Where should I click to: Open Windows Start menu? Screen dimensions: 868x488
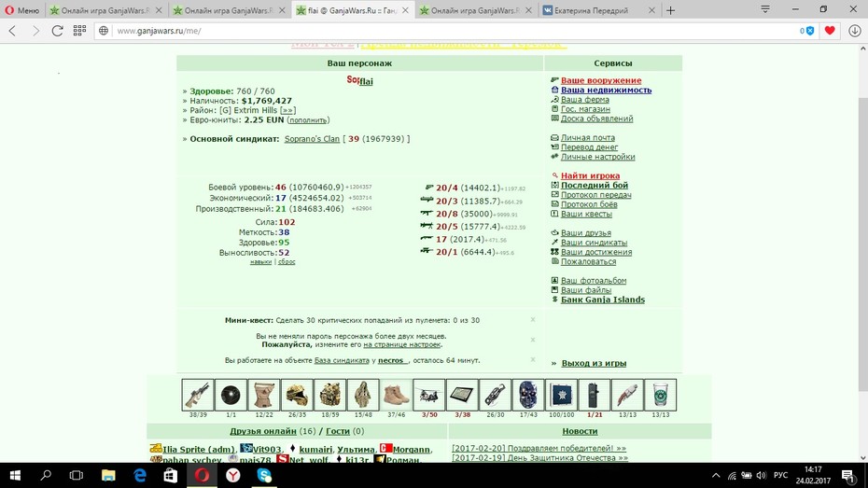coord(15,475)
